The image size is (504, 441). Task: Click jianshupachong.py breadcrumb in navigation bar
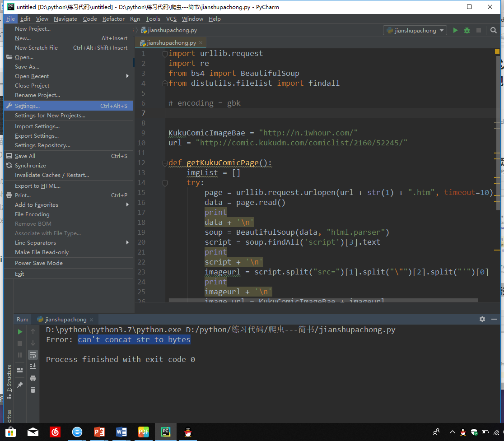[169, 30]
